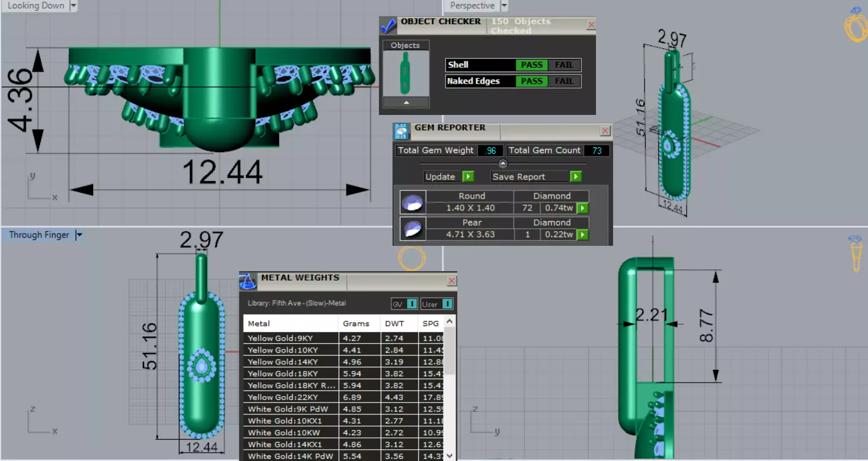The image size is (868, 461).
Task: Click the Objects thumbnail preview
Action: [x=405, y=74]
